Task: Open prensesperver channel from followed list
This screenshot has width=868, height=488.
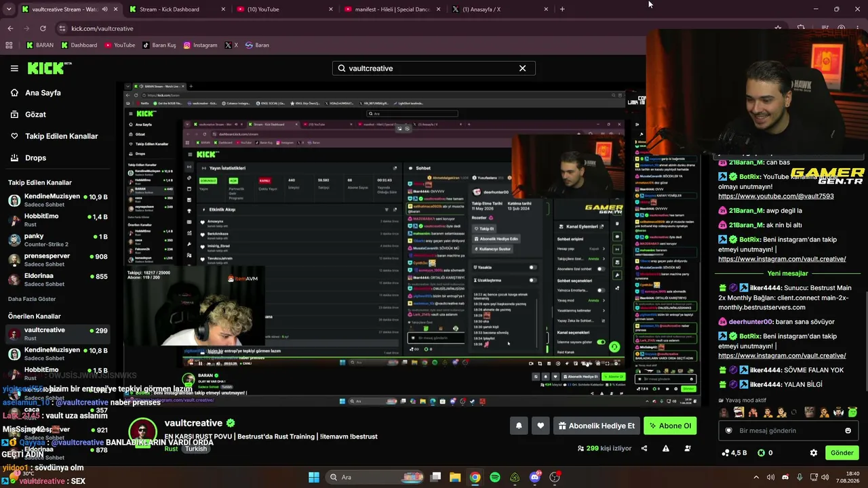Action: [x=58, y=260]
